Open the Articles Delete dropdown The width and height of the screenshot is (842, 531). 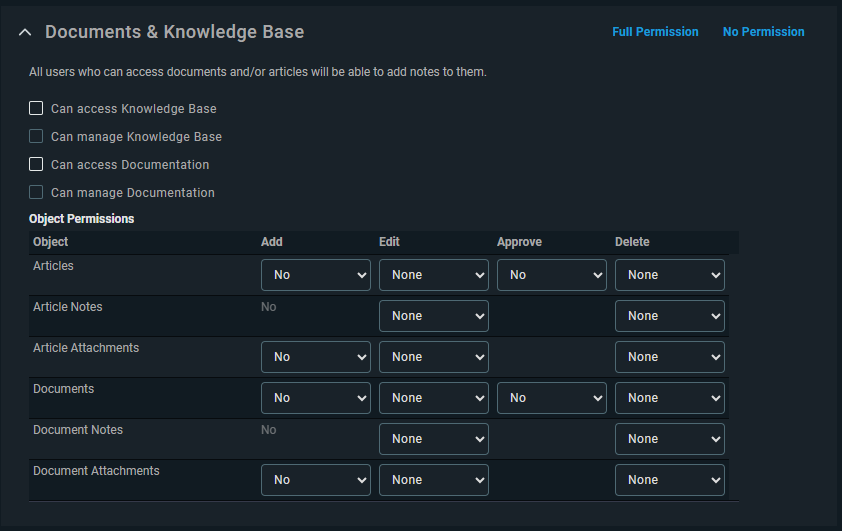pyautogui.click(x=670, y=275)
